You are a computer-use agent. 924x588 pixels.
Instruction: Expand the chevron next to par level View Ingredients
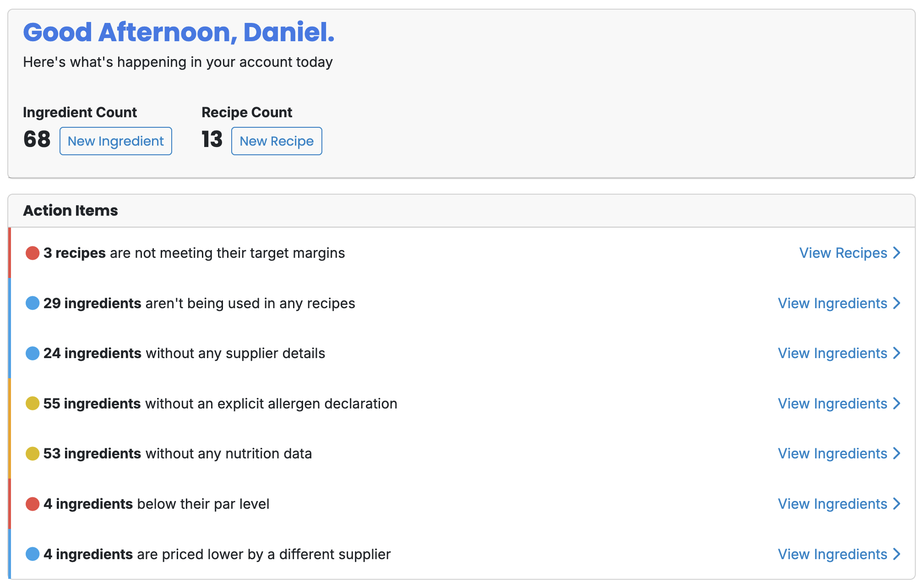897,504
